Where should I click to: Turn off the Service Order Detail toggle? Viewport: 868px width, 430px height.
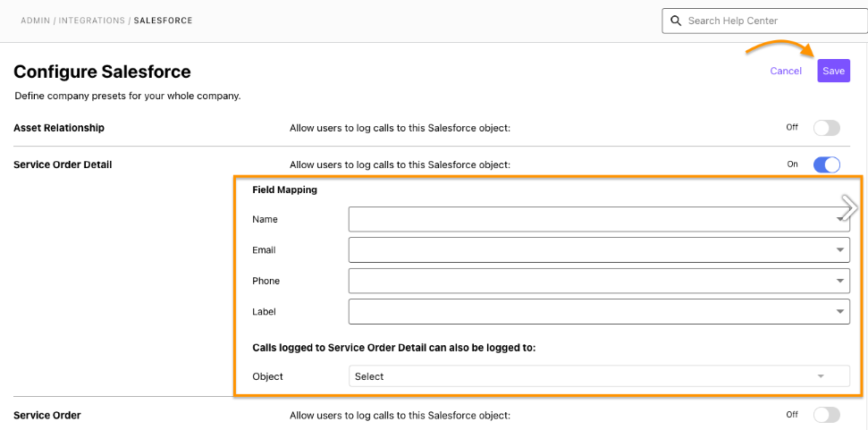(x=827, y=164)
